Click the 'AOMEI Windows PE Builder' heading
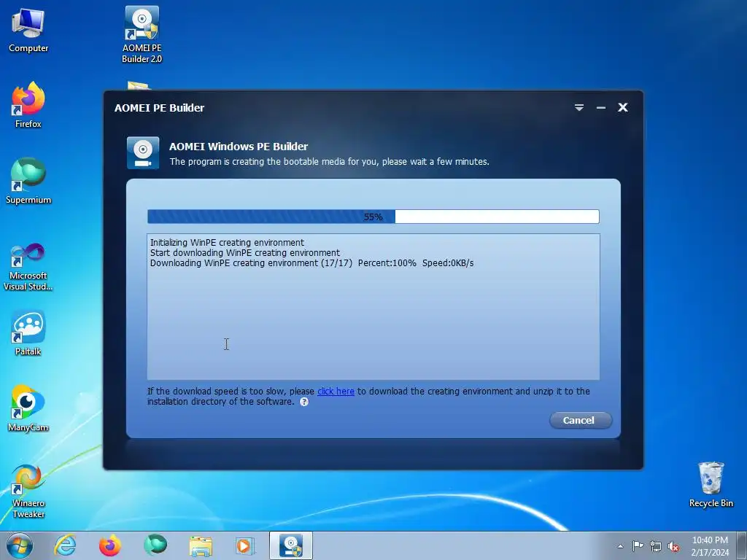The height and width of the screenshot is (560, 747). (x=239, y=147)
